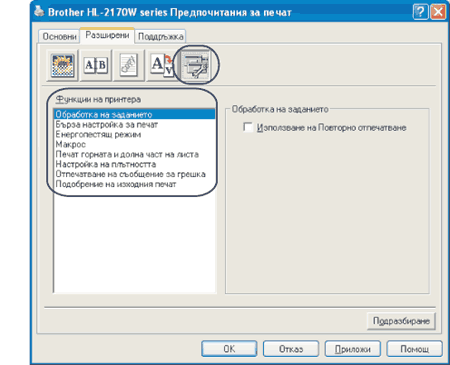This screenshot has height=365, width=450.
Task: Close the Brother HL-2170W dialog
Action: pyautogui.click(x=438, y=12)
